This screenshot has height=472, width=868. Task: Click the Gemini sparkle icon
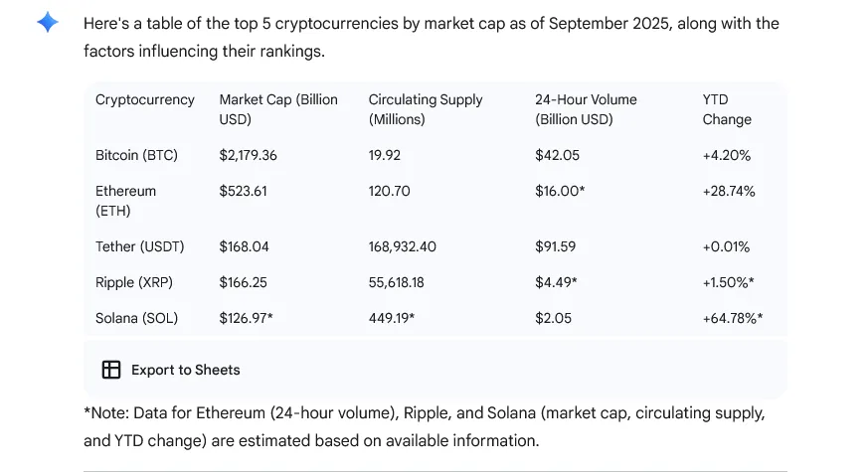pyautogui.click(x=48, y=22)
